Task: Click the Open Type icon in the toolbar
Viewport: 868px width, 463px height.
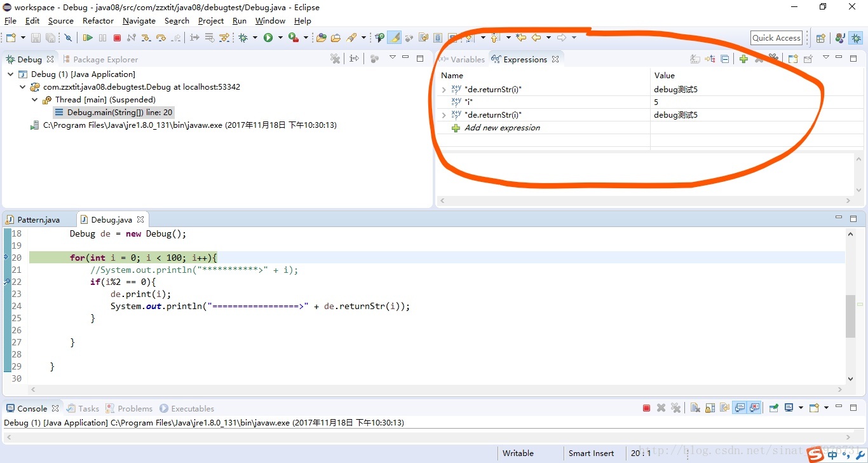Action: click(x=321, y=38)
